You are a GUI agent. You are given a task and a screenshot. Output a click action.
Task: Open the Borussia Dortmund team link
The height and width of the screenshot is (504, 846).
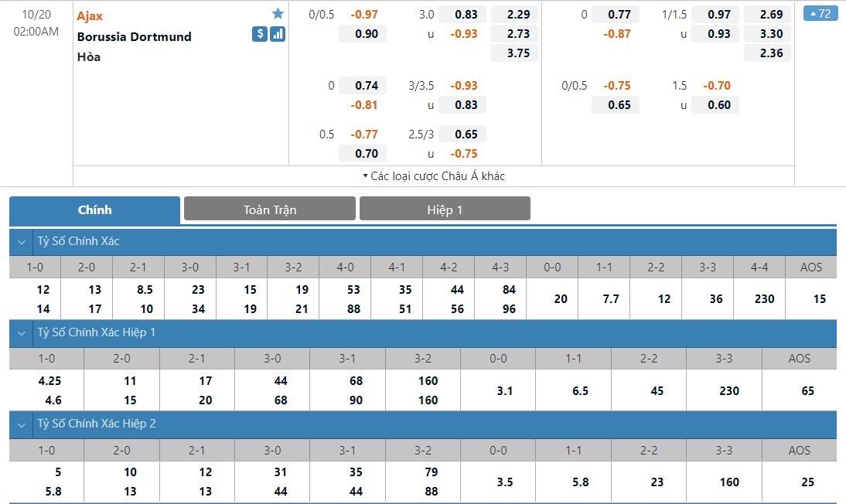pyautogui.click(x=134, y=36)
